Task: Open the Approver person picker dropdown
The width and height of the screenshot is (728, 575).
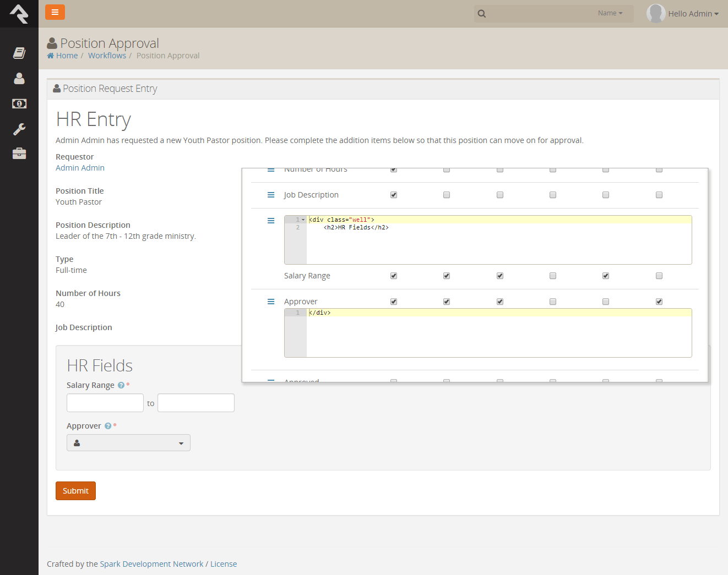Action: (128, 443)
